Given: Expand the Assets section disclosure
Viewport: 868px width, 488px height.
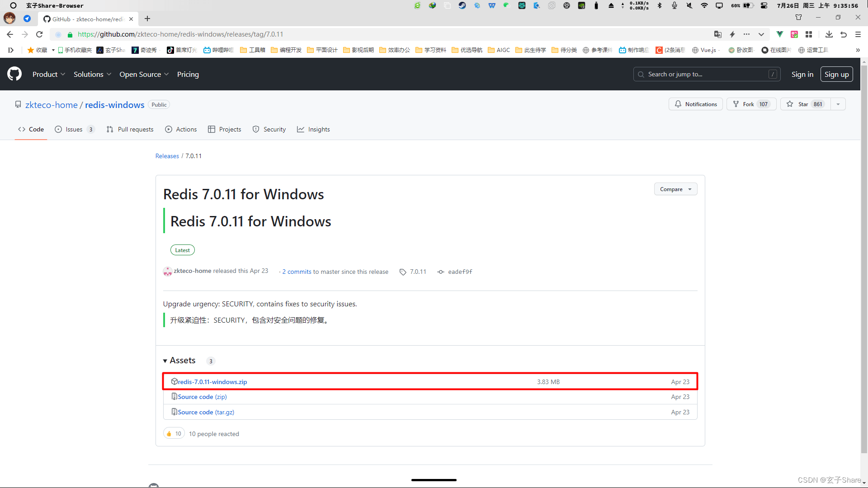Looking at the screenshot, I should coord(166,360).
